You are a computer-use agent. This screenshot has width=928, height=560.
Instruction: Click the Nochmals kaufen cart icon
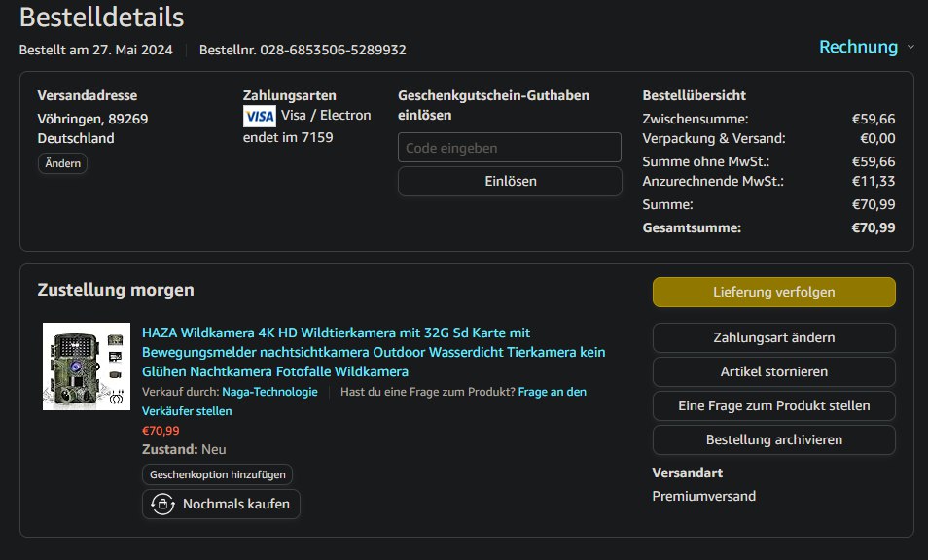click(x=161, y=504)
